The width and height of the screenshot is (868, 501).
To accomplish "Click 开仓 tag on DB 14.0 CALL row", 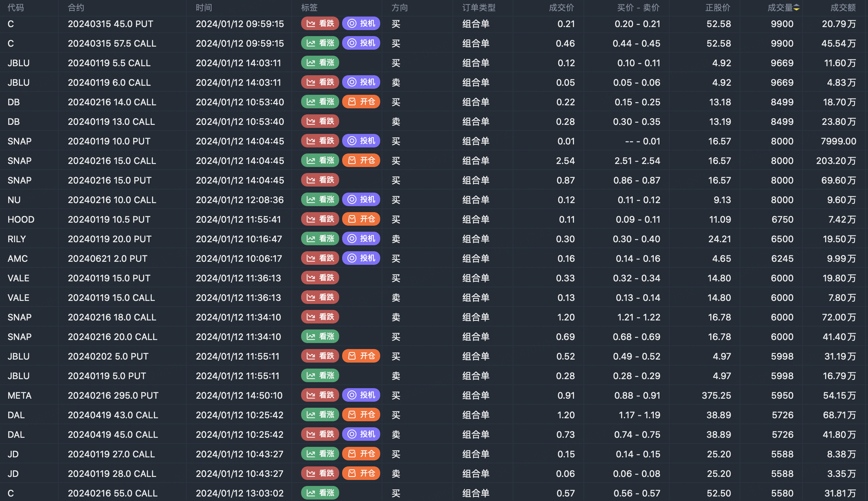I will (x=361, y=102).
